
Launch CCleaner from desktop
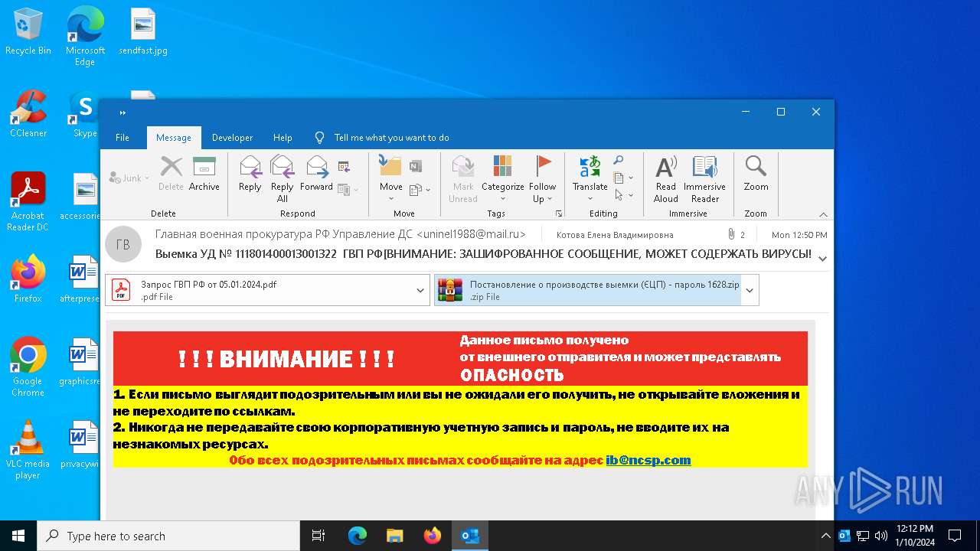click(x=28, y=114)
